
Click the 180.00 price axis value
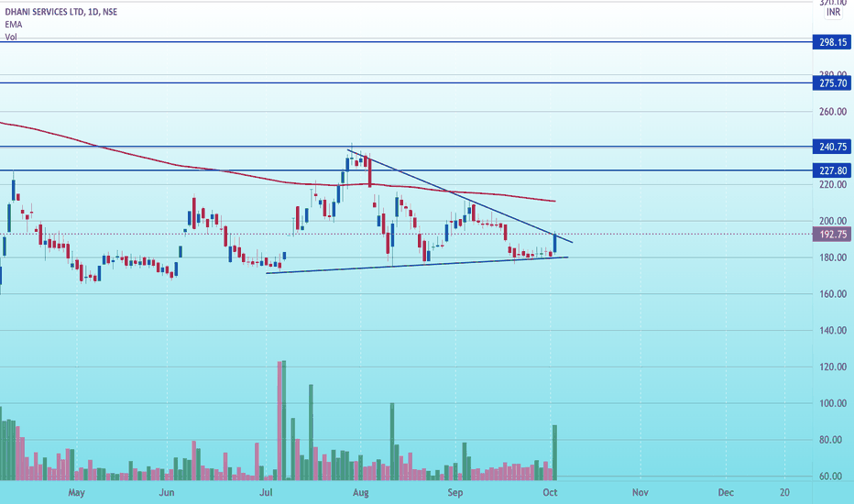(833, 257)
